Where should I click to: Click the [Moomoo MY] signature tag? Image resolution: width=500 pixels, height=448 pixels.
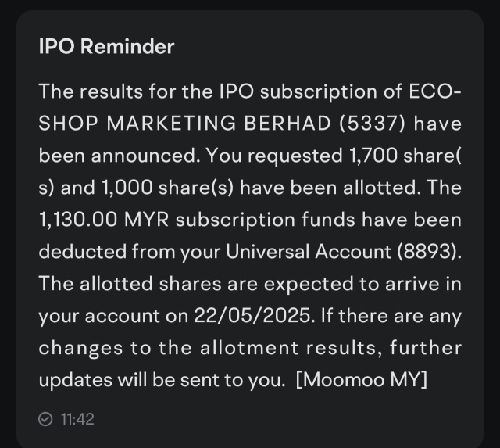[361, 380]
